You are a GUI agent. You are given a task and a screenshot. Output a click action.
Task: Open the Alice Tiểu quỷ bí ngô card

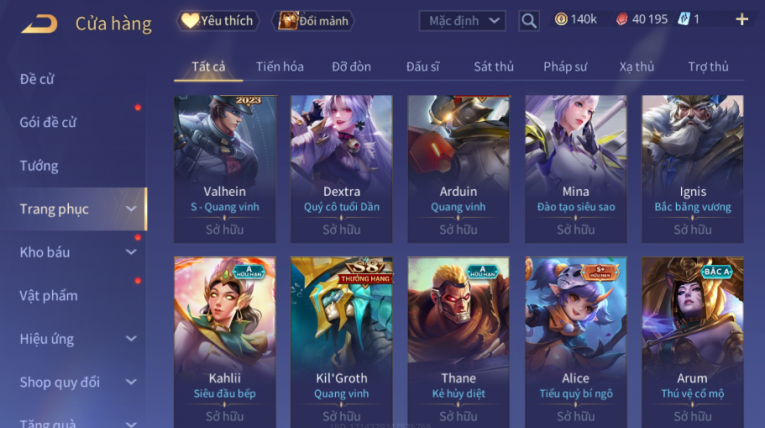point(576,342)
